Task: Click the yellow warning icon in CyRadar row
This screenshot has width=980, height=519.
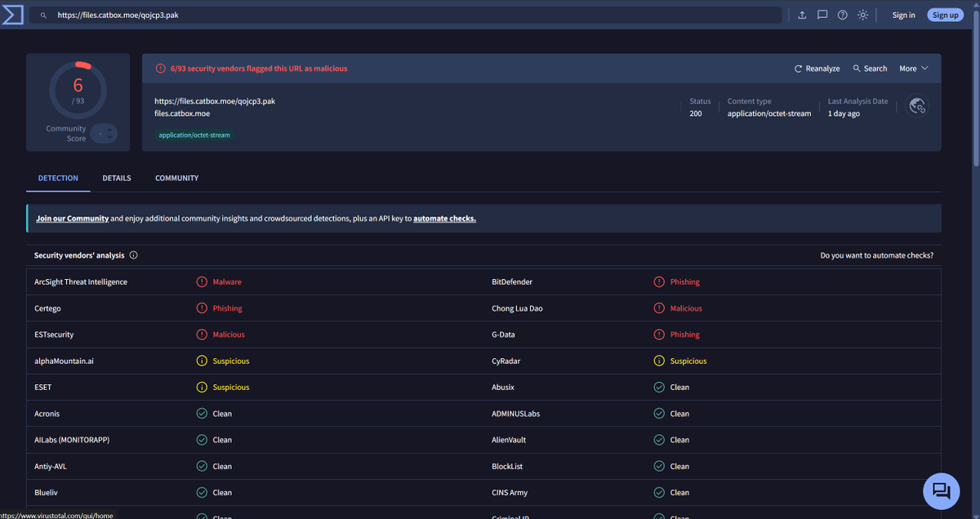Action: 659,361
